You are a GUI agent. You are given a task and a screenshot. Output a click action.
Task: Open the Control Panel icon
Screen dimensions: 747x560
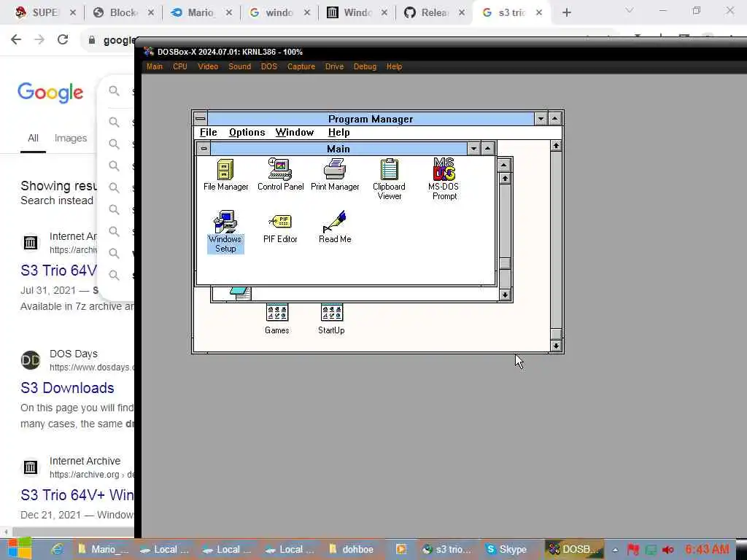[x=280, y=174]
